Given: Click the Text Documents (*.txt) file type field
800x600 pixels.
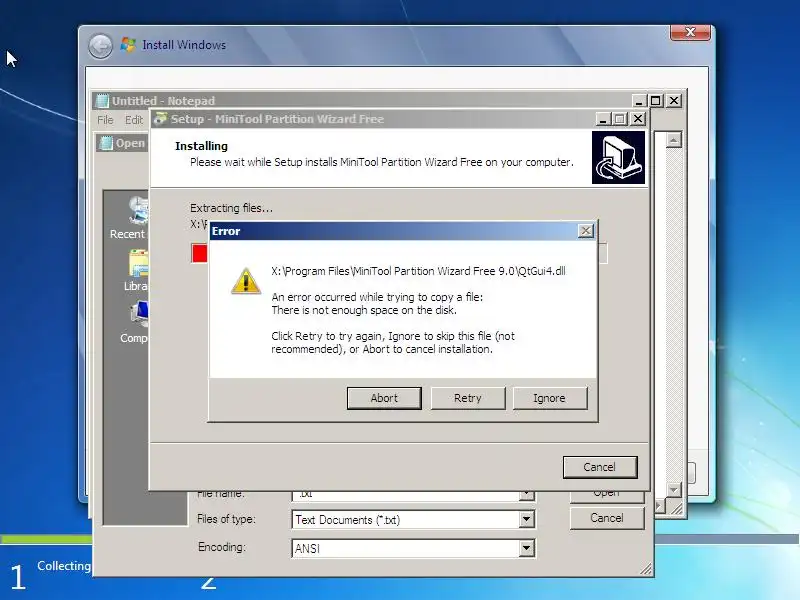Looking at the screenshot, I should [413, 519].
